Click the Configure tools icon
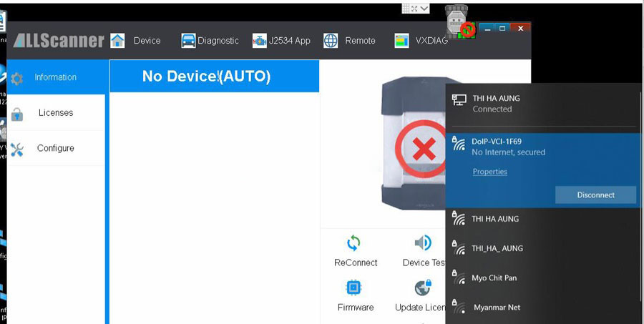The width and height of the screenshot is (644, 324). (17, 149)
